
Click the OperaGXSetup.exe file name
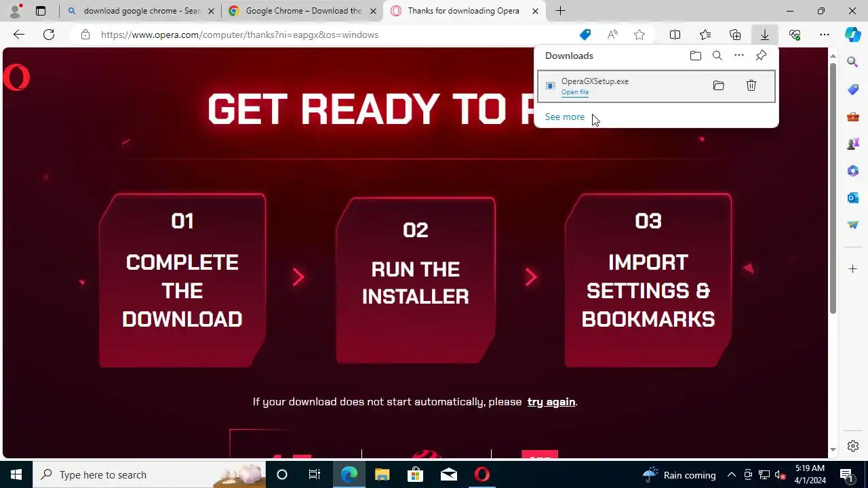pos(595,81)
